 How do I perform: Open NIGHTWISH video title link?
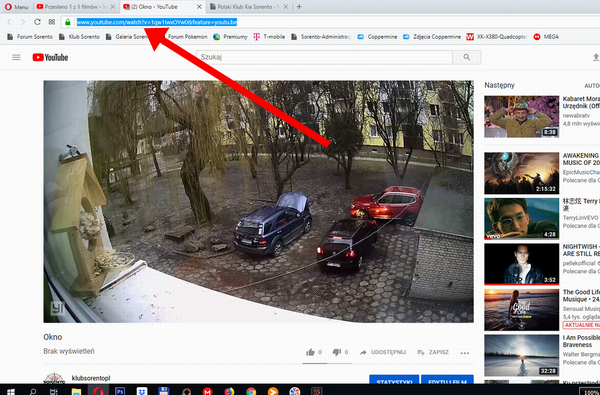pos(581,250)
